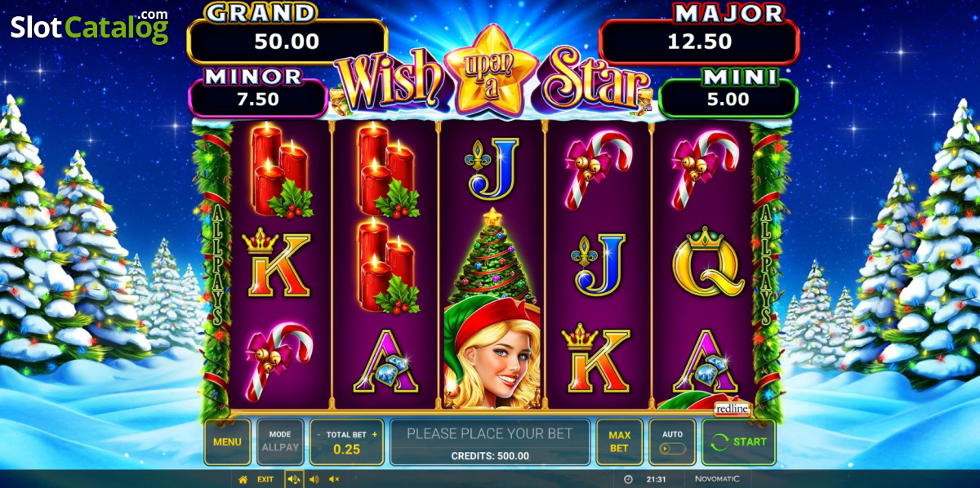Toggle the ALLPAY mode button
Image resolution: width=980 pixels, height=488 pixels.
pos(280,441)
